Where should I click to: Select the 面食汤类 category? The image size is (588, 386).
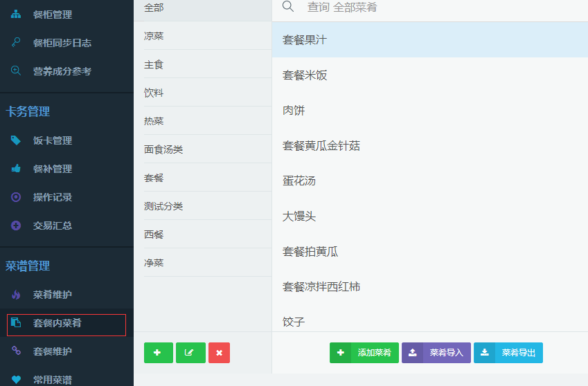(x=163, y=149)
